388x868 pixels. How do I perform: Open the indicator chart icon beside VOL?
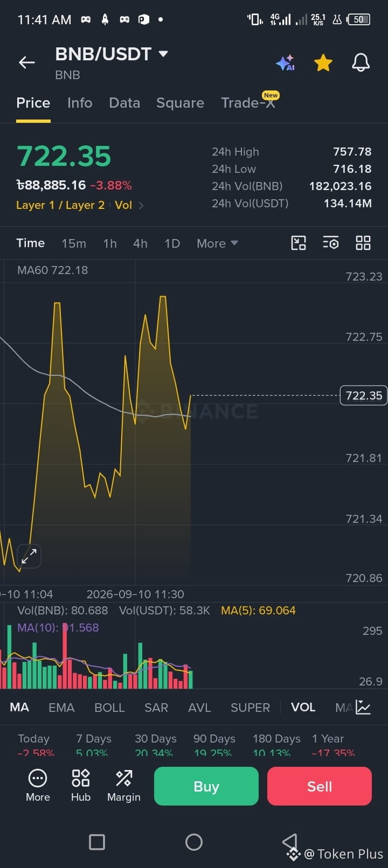(x=363, y=708)
